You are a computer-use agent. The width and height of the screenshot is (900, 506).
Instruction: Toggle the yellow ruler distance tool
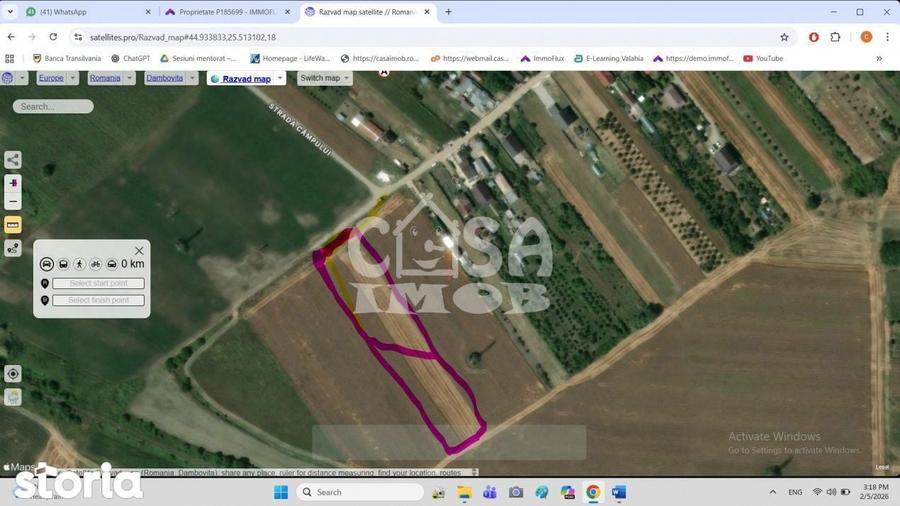(x=13, y=225)
